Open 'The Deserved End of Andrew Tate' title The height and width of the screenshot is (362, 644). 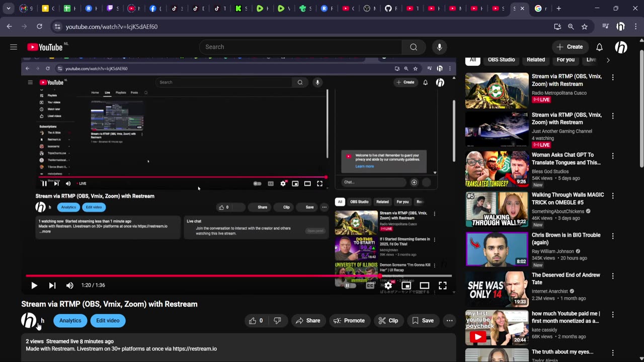point(566,279)
